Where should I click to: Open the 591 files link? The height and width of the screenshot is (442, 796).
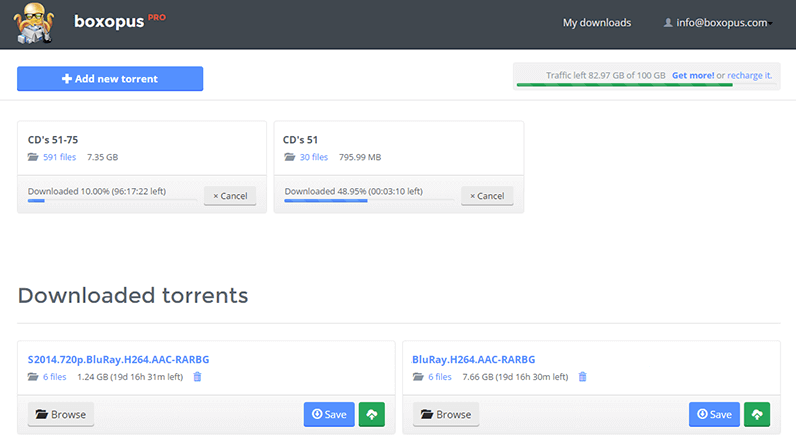[x=59, y=157]
